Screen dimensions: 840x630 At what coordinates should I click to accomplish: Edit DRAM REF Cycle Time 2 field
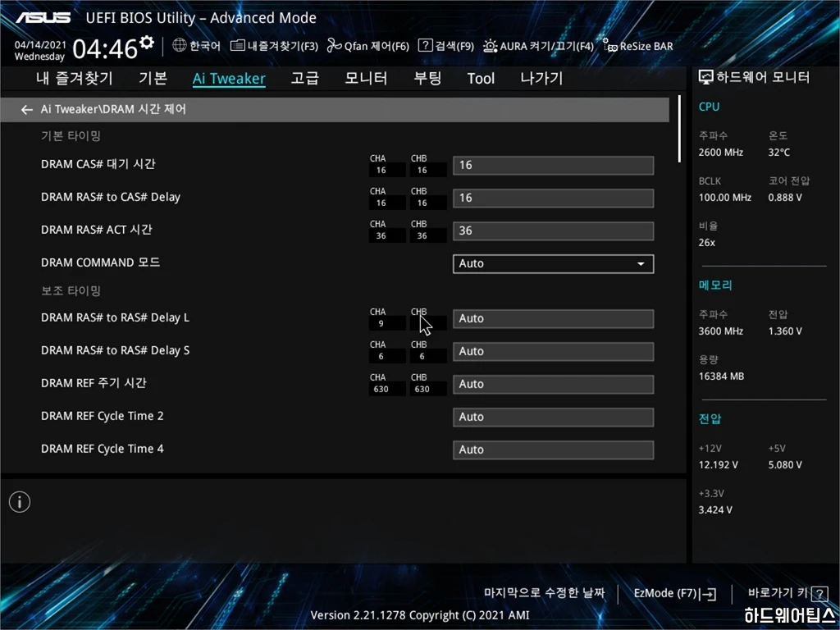pos(553,417)
